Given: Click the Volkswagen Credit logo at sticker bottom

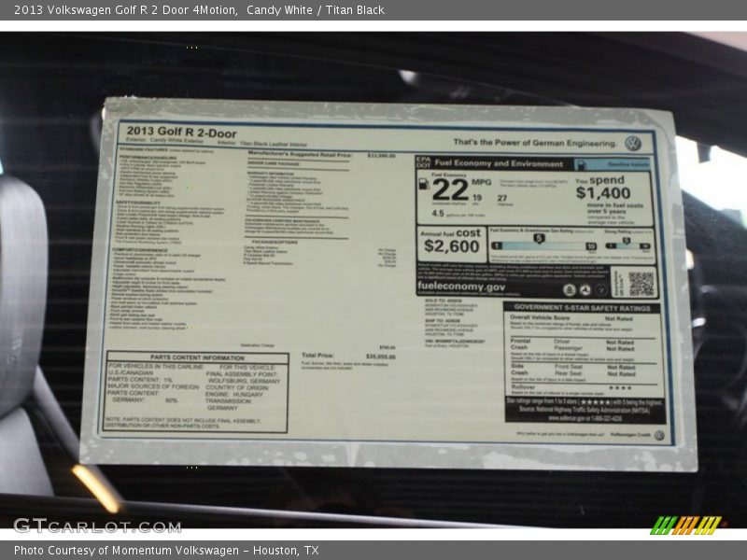Looking at the screenshot, I should coord(659,435).
